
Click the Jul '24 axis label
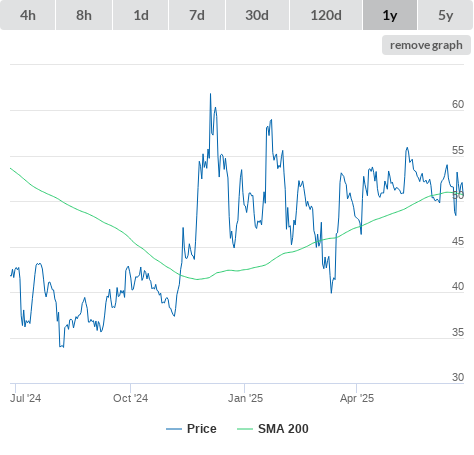pyautogui.click(x=26, y=398)
